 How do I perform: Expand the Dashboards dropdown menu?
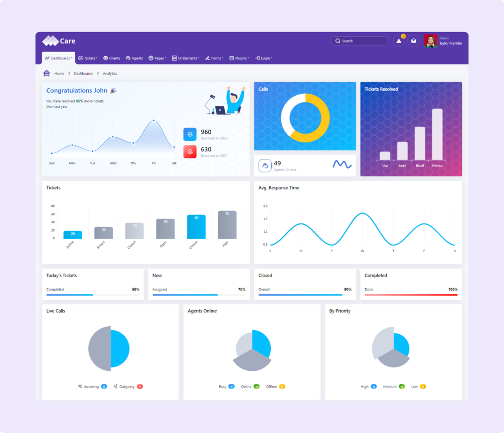tap(59, 58)
